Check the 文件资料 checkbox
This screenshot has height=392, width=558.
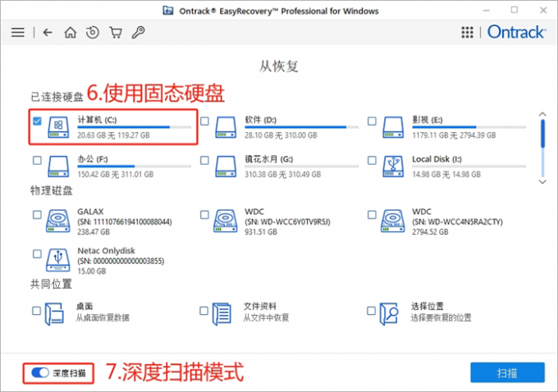(204, 311)
